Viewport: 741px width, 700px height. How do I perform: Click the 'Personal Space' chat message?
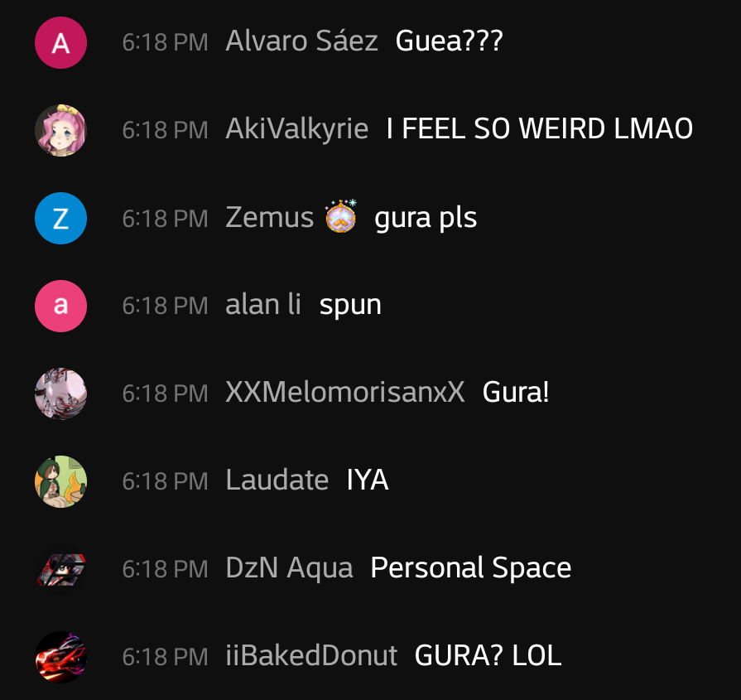tap(471, 568)
